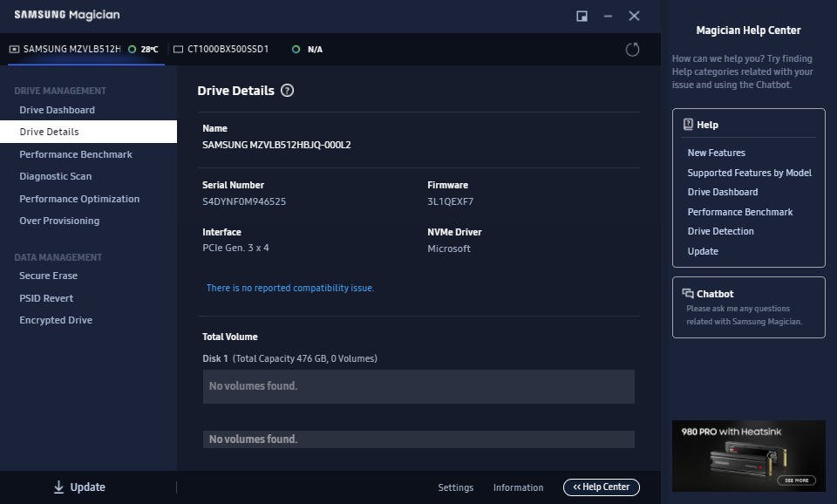This screenshot has width=837, height=504.
Task: Click drive name SAMSUNG MZVLB512HBJQ-000L2
Action: [x=276, y=145]
